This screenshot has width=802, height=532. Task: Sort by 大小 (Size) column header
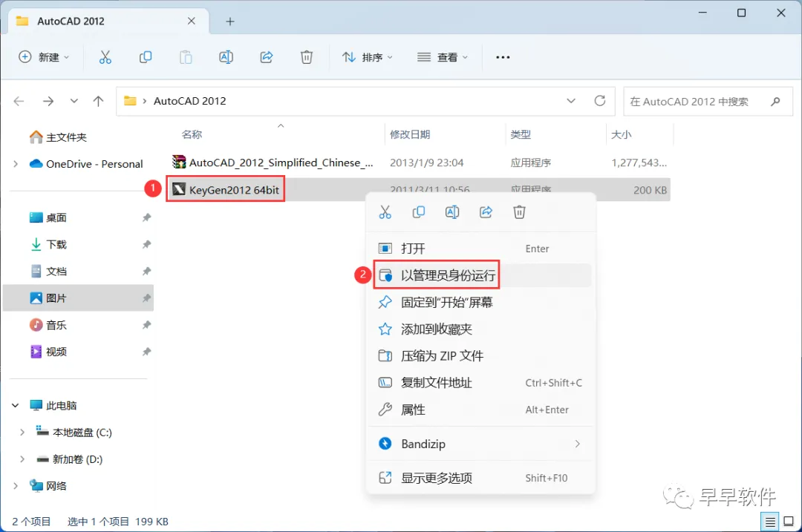pyautogui.click(x=621, y=134)
